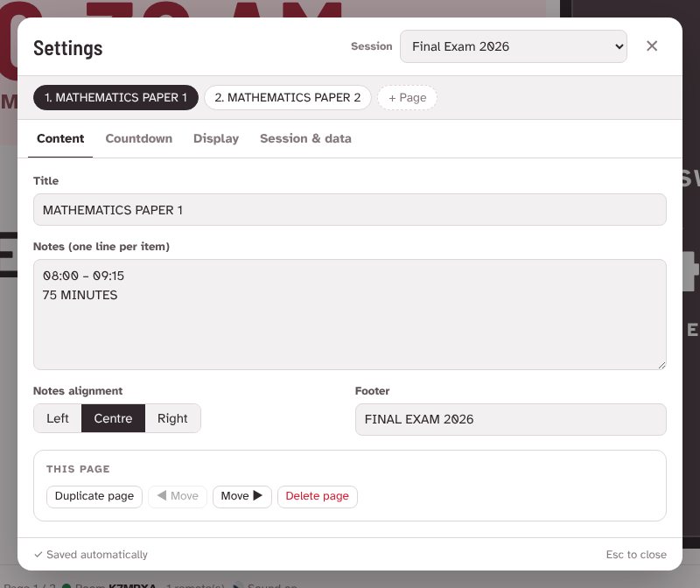Set notes alignment to Right
This screenshot has width=700, height=588.
click(172, 418)
